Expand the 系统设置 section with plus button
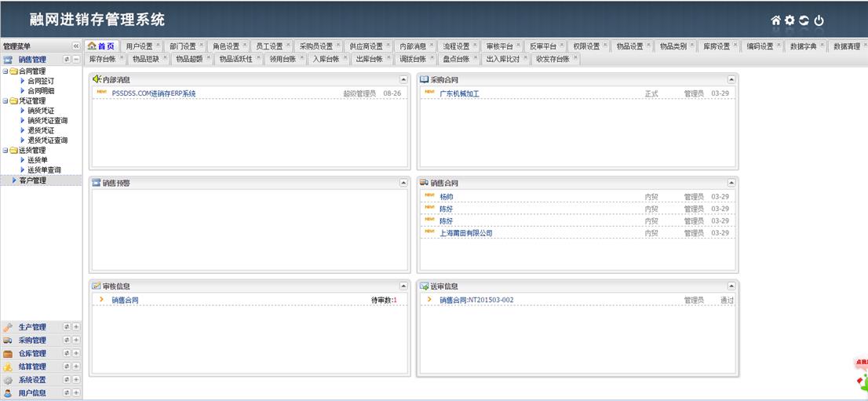868x401 pixels. coord(76,380)
